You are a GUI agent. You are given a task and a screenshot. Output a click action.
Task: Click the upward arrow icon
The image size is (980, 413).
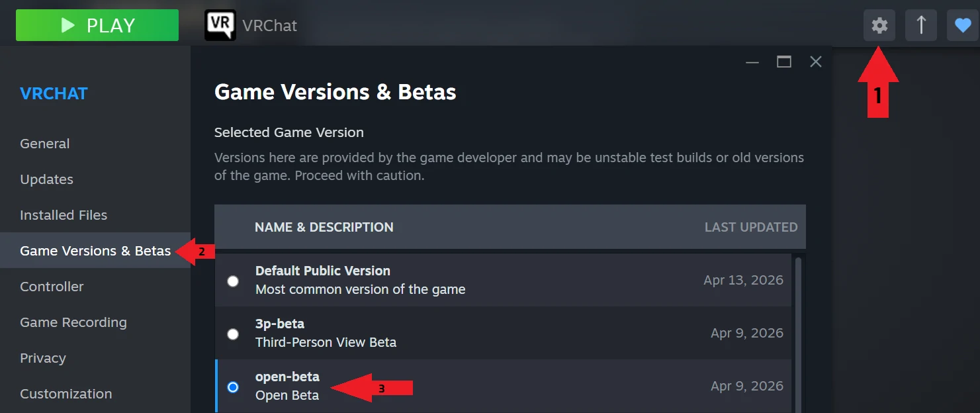point(921,26)
